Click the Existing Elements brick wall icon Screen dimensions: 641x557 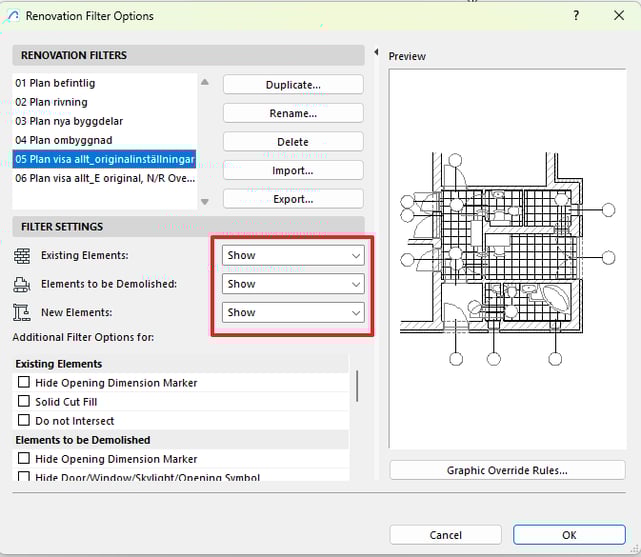pos(22,256)
